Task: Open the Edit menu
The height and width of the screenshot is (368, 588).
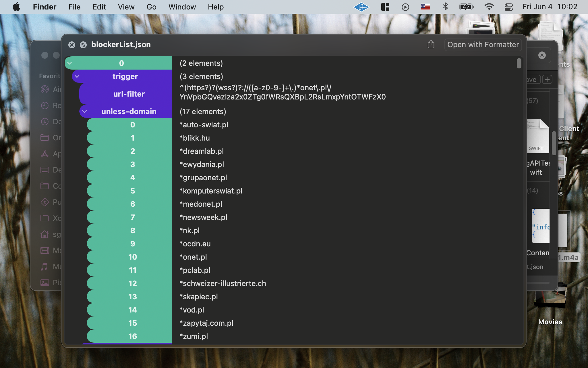Action: (x=99, y=7)
